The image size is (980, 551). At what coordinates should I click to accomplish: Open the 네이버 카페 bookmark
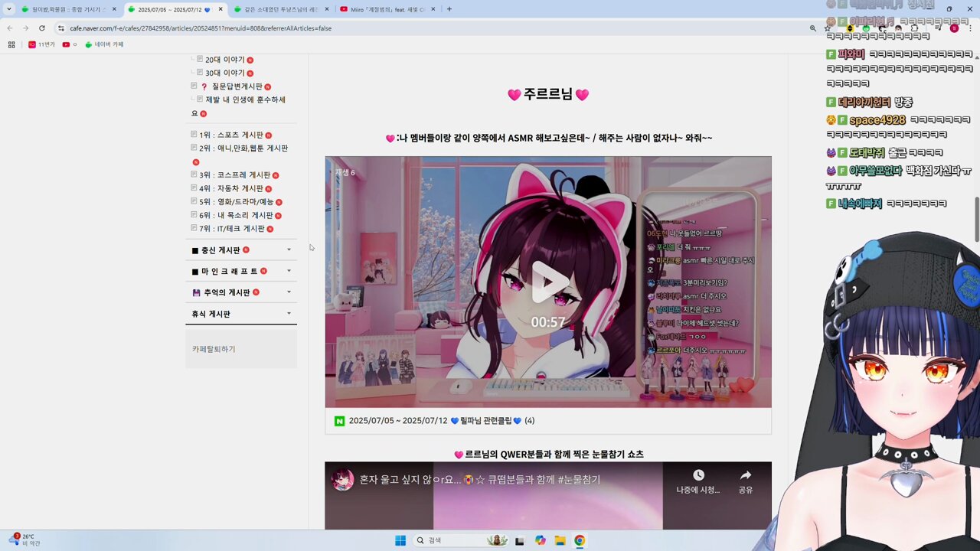click(x=104, y=44)
